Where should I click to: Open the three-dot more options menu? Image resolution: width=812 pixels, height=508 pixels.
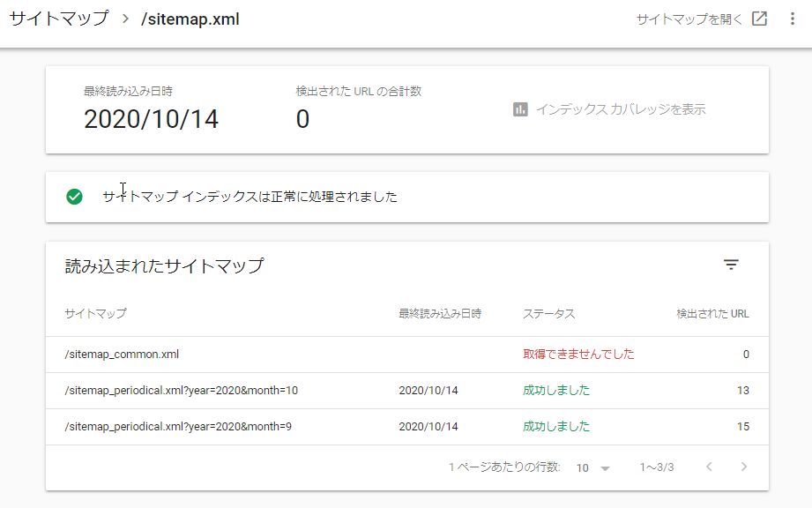pyautogui.click(x=793, y=19)
